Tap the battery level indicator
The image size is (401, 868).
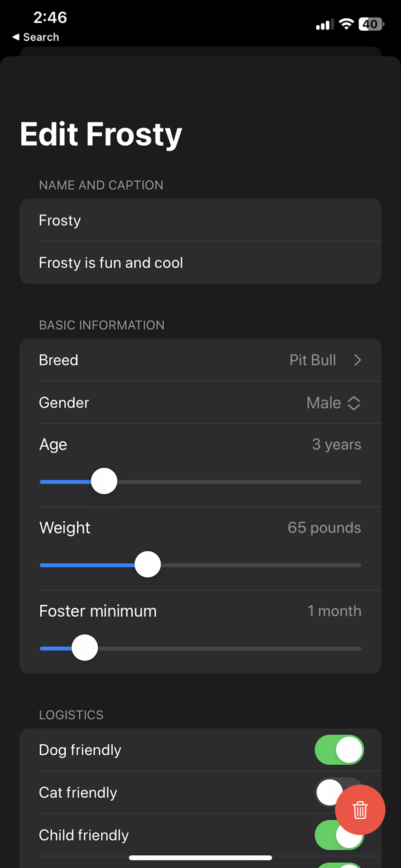point(371,24)
